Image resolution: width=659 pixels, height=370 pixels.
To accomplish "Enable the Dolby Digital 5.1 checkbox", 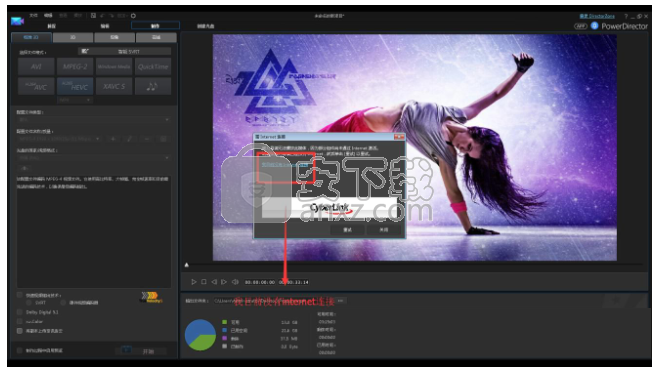I will pyautogui.click(x=19, y=312).
